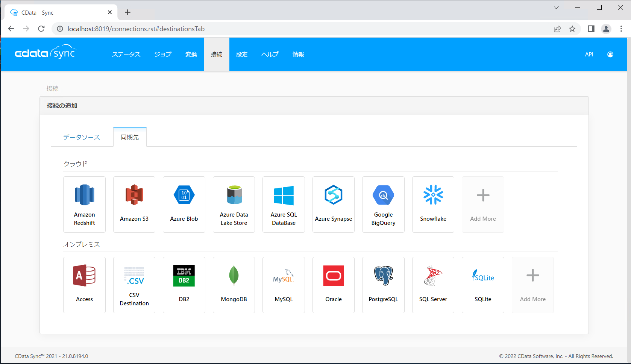
Task: Pick the SQL Server connector
Action: pyautogui.click(x=433, y=285)
